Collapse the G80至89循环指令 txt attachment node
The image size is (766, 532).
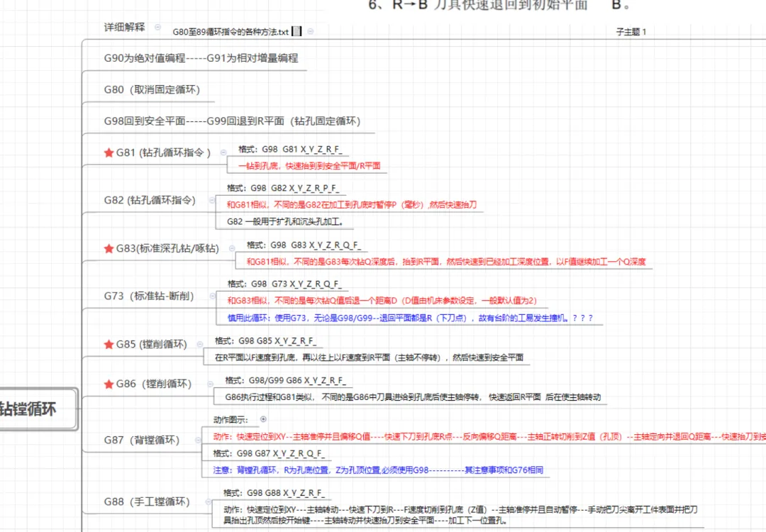[311, 31]
